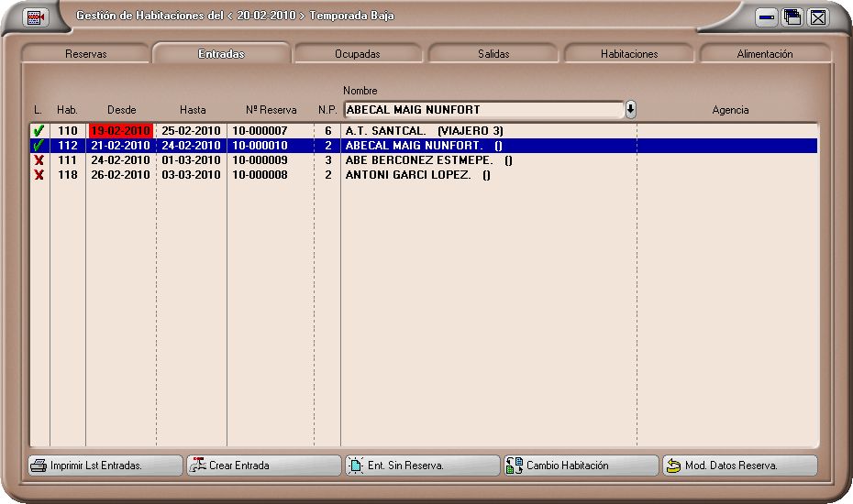Click the Cambio Habitación icon
853x504 pixels.
515,466
